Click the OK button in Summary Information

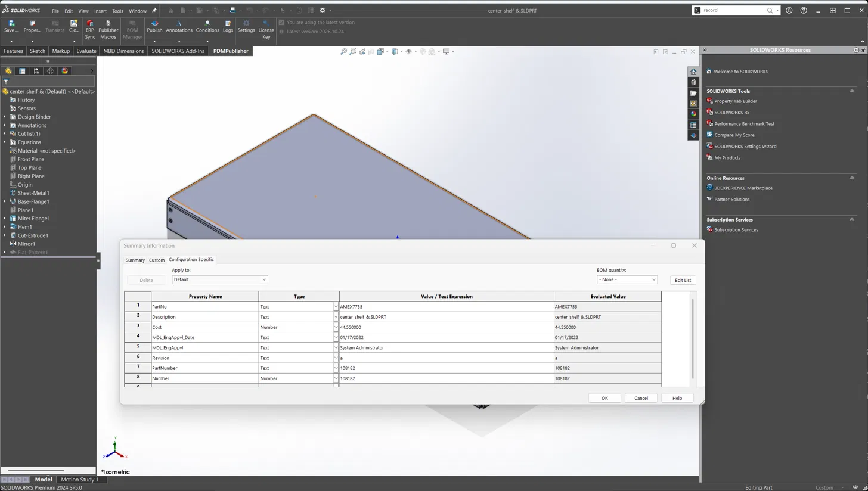(604, 398)
